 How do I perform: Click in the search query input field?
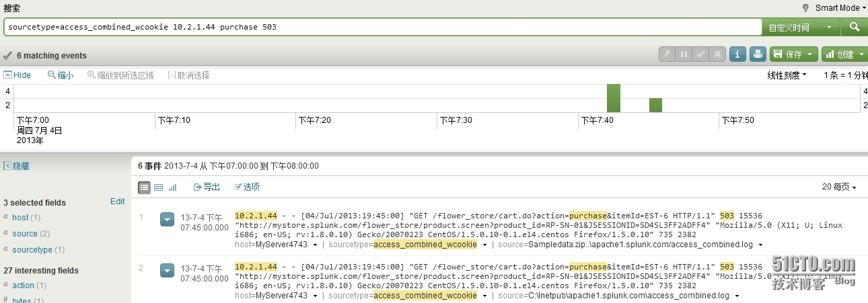[x=382, y=27]
